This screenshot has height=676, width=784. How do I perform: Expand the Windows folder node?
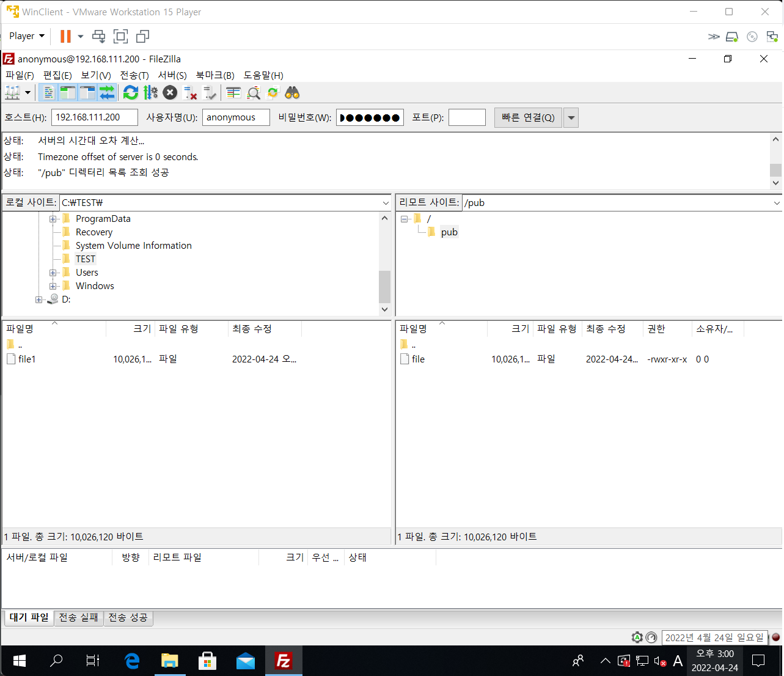click(53, 286)
